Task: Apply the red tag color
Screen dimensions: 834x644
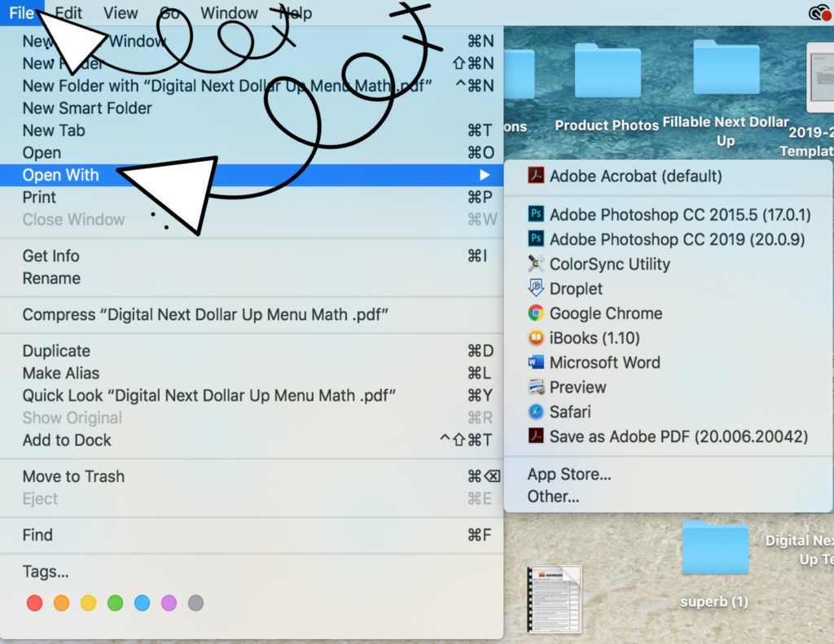Action: pyautogui.click(x=35, y=602)
